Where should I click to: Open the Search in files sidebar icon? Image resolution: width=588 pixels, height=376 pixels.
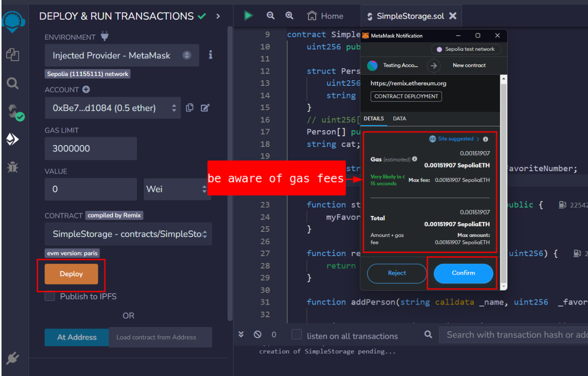[13, 83]
